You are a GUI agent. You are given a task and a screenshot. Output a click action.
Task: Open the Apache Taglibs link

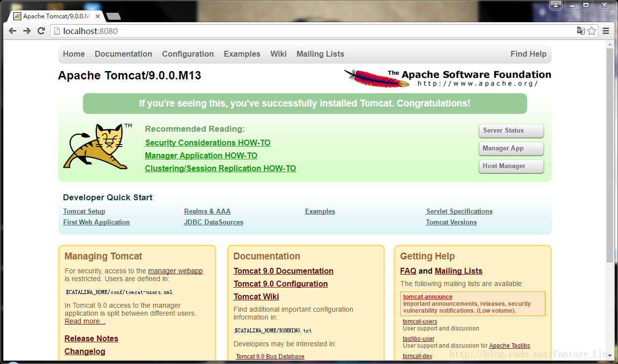pos(509,346)
